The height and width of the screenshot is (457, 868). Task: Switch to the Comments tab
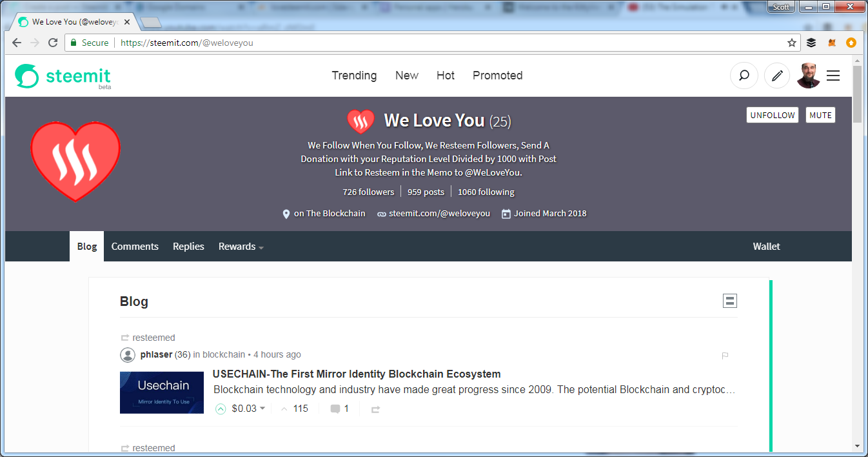click(x=135, y=247)
